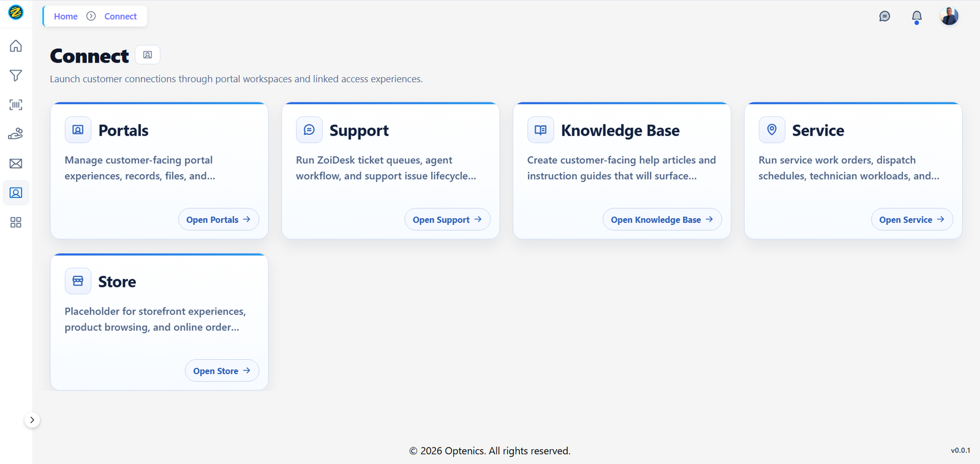Open the apps grid sidebar icon
Viewport: 980px width, 464px height.
click(x=16, y=222)
